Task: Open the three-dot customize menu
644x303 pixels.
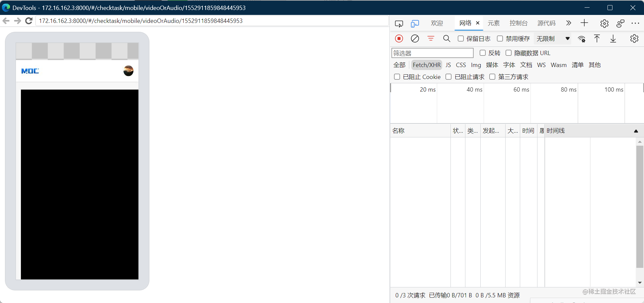Action: [x=635, y=23]
